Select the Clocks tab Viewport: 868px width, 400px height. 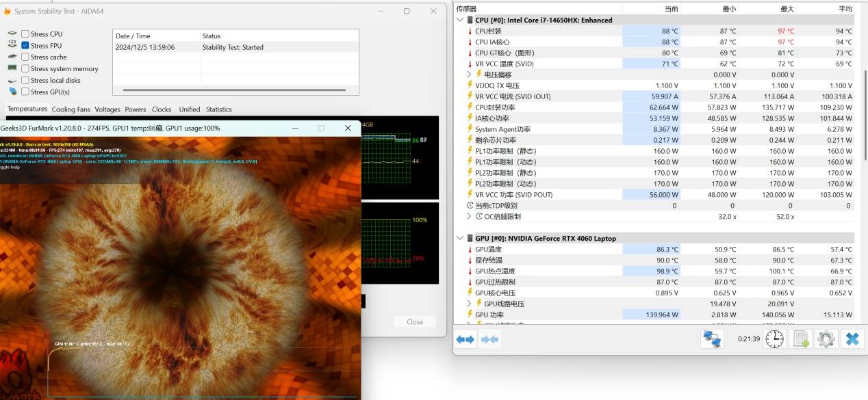[162, 109]
